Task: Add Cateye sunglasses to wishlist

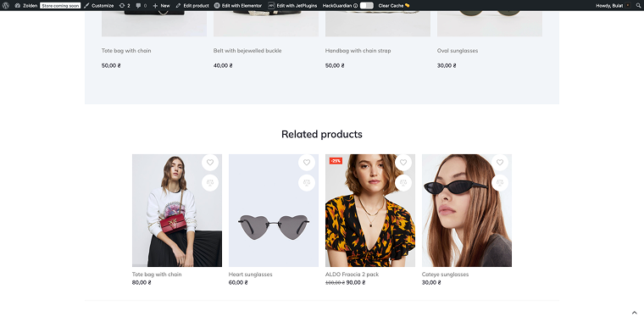Action: click(x=500, y=163)
